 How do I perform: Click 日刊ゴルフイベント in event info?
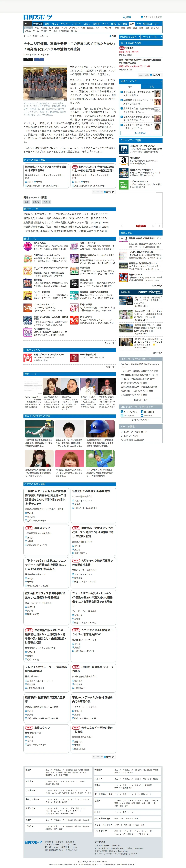pyautogui.click(x=130, y=436)
